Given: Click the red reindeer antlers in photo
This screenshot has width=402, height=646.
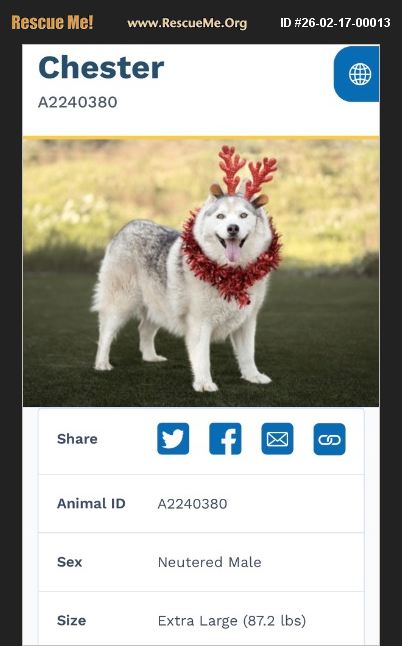Looking at the screenshot, I should pyautogui.click(x=246, y=172).
